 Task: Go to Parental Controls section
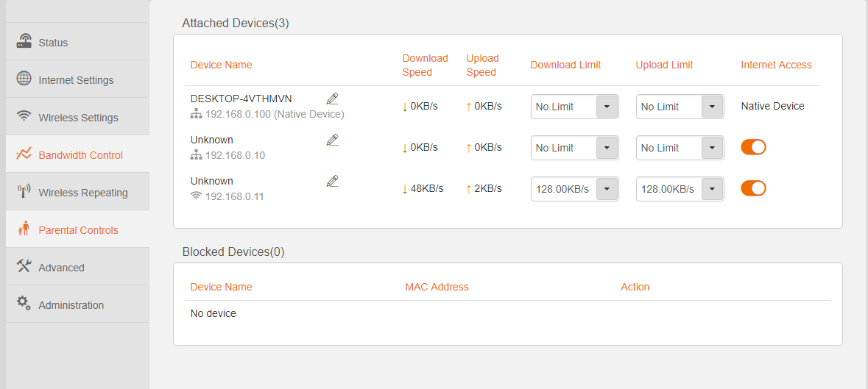pyautogui.click(x=78, y=230)
